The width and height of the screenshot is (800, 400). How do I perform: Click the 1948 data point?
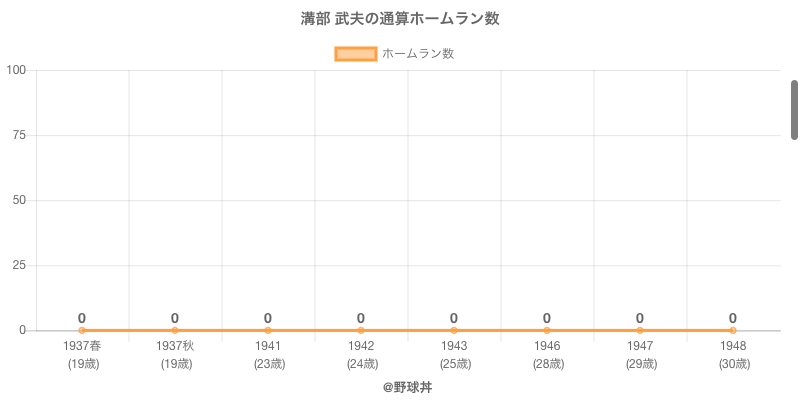[x=733, y=330]
